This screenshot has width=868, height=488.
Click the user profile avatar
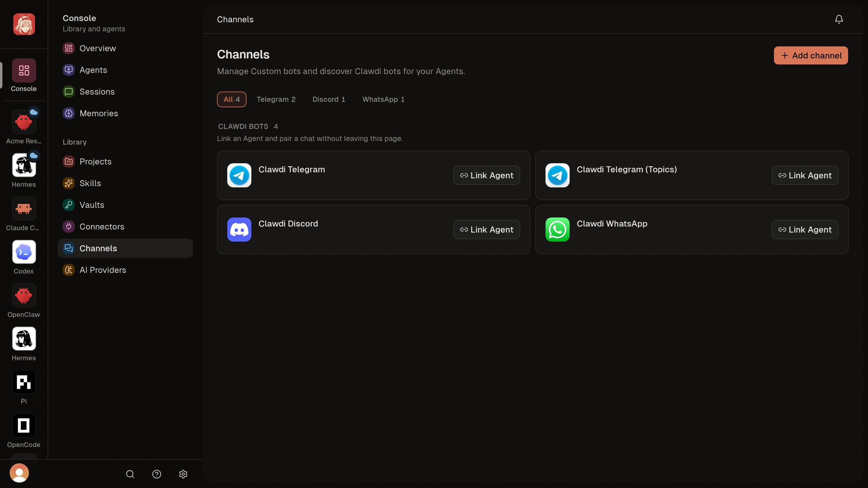[19, 473]
